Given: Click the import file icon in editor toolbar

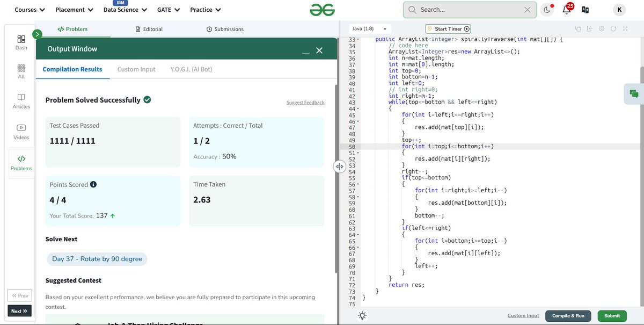Looking at the screenshot, I should [x=589, y=28].
